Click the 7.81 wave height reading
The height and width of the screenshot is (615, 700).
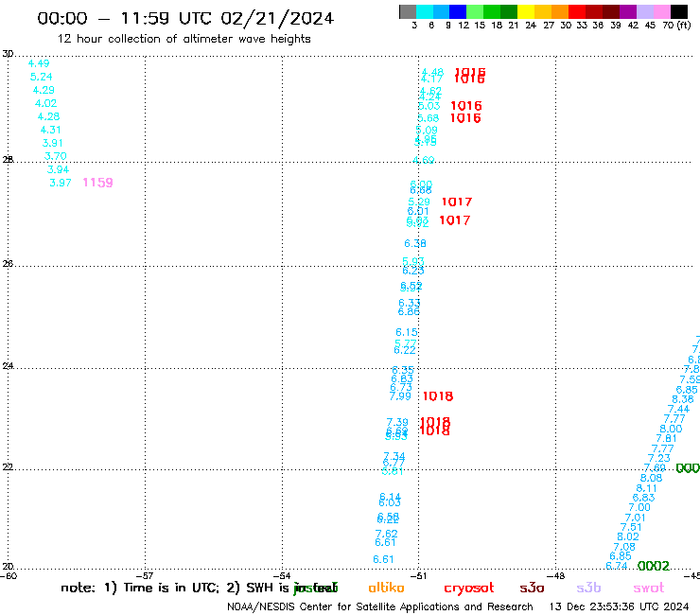click(667, 439)
